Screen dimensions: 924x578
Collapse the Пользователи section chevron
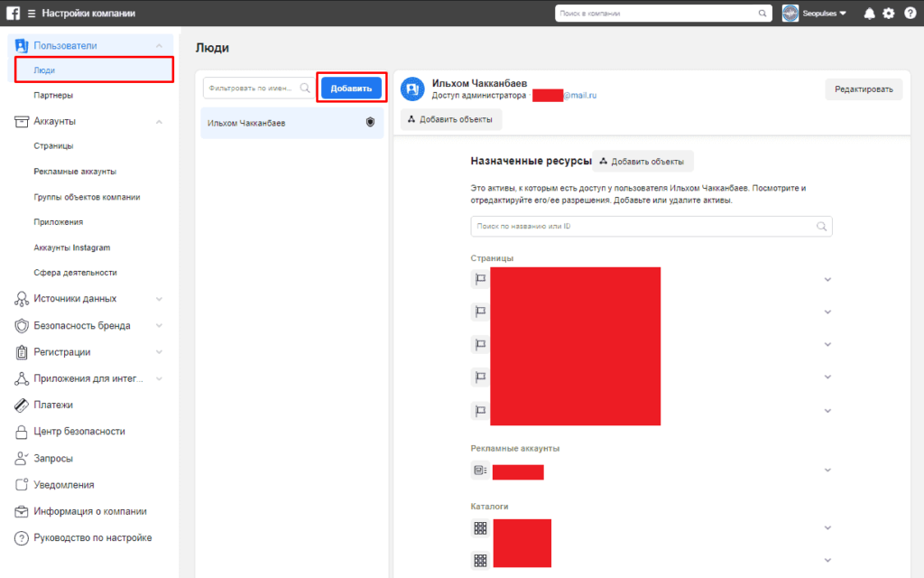click(x=159, y=46)
